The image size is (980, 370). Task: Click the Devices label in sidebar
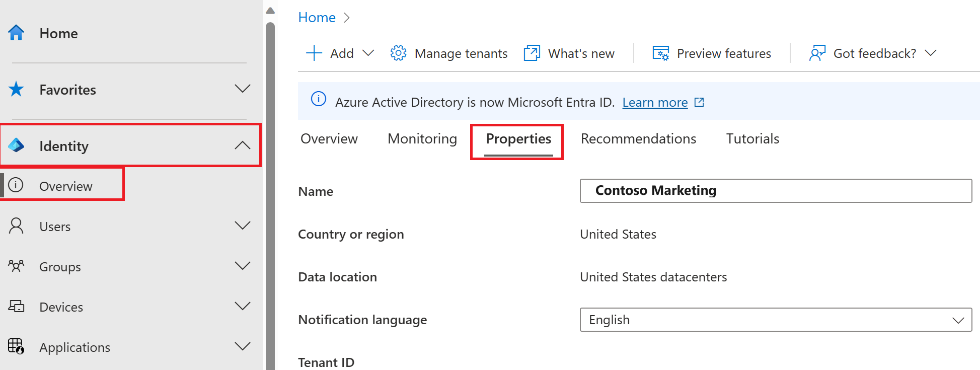point(61,307)
